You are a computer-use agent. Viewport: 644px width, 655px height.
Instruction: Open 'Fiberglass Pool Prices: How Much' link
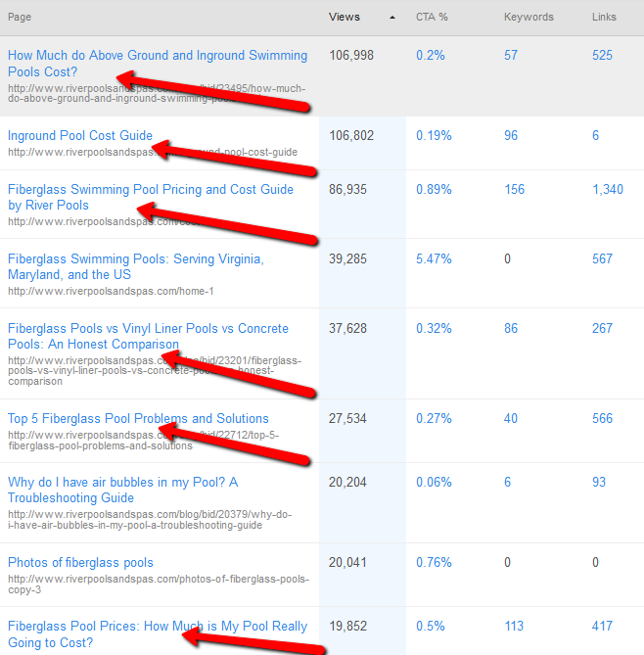click(157, 627)
